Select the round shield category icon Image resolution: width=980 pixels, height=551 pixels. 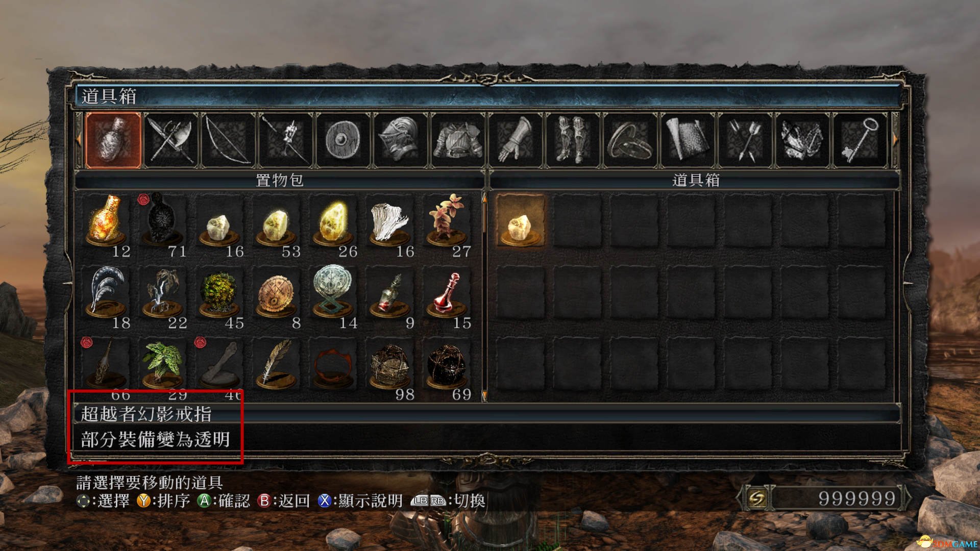click(343, 140)
